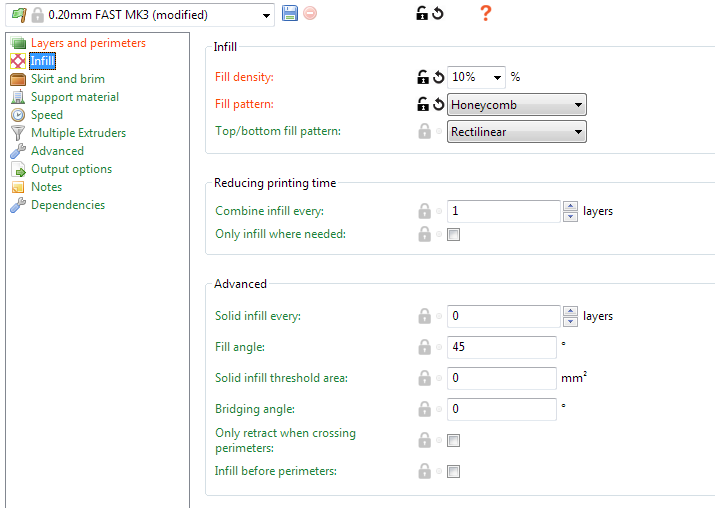Image resolution: width=715 pixels, height=508 pixels.
Task: Go to the Speed settings page
Action: tap(47, 115)
